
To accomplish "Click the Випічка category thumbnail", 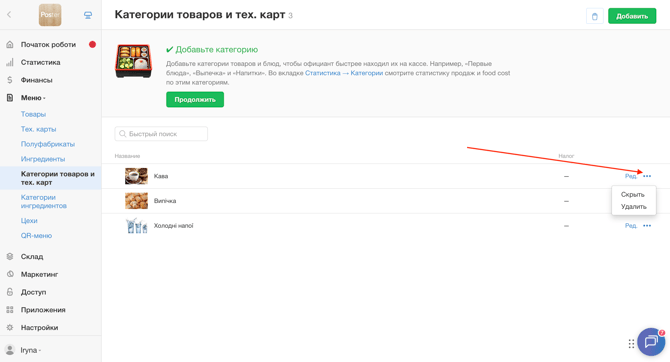I will pyautogui.click(x=136, y=201).
